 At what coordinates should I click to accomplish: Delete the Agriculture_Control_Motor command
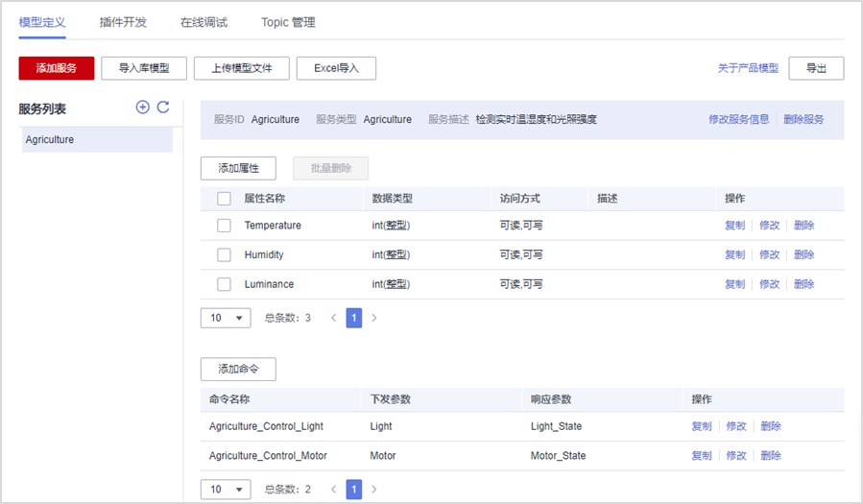coord(771,456)
